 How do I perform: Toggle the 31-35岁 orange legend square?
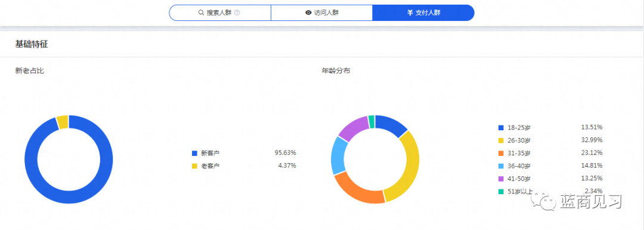[x=500, y=153]
